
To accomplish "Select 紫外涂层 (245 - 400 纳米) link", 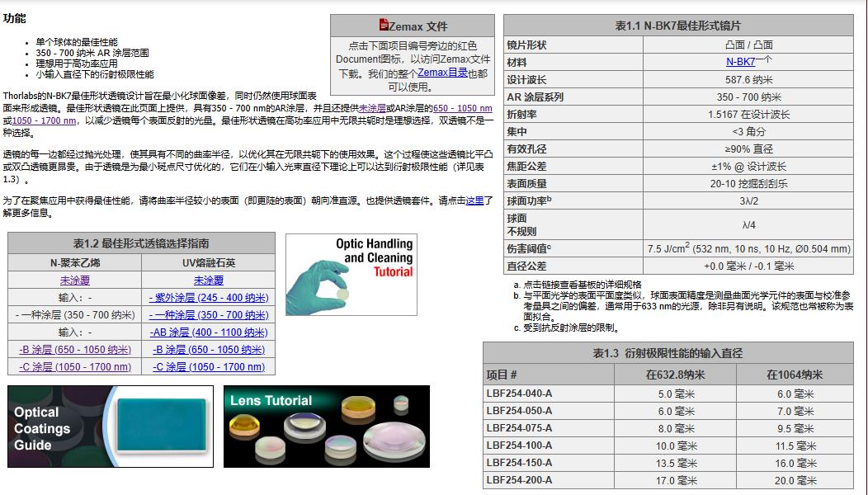I will point(208,298).
